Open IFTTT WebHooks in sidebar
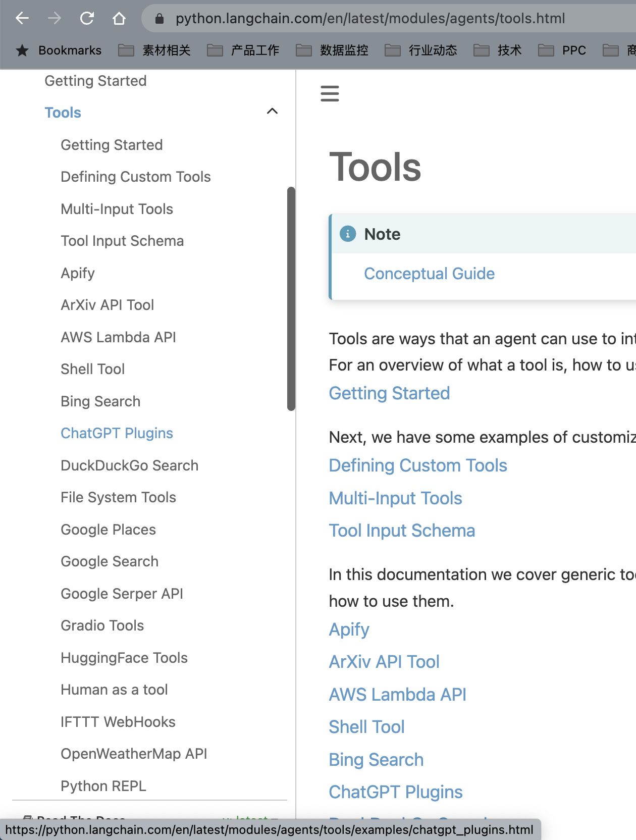Screen dimensions: 636x840 pos(118,722)
